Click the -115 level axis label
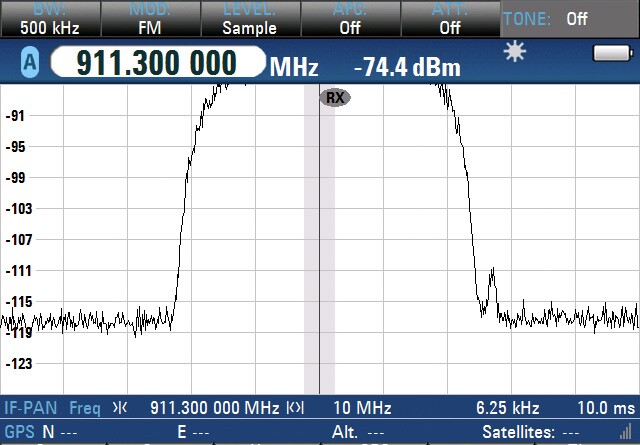 point(18,302)
